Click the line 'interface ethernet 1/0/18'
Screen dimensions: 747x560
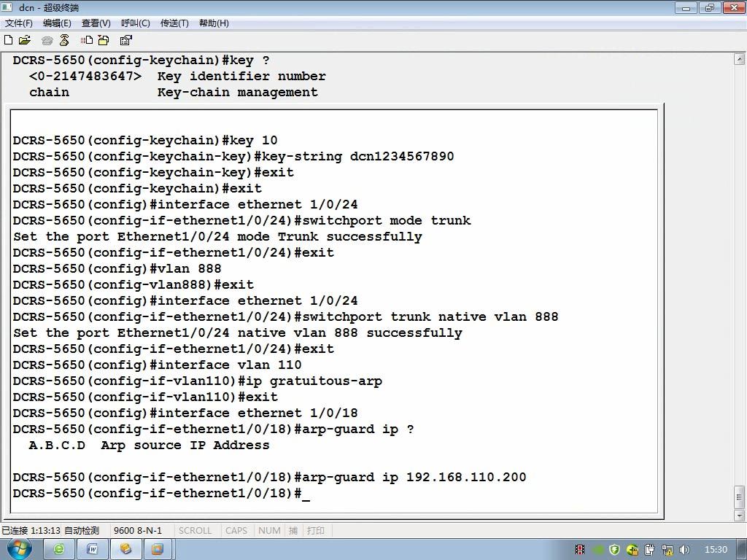point(185,413)
